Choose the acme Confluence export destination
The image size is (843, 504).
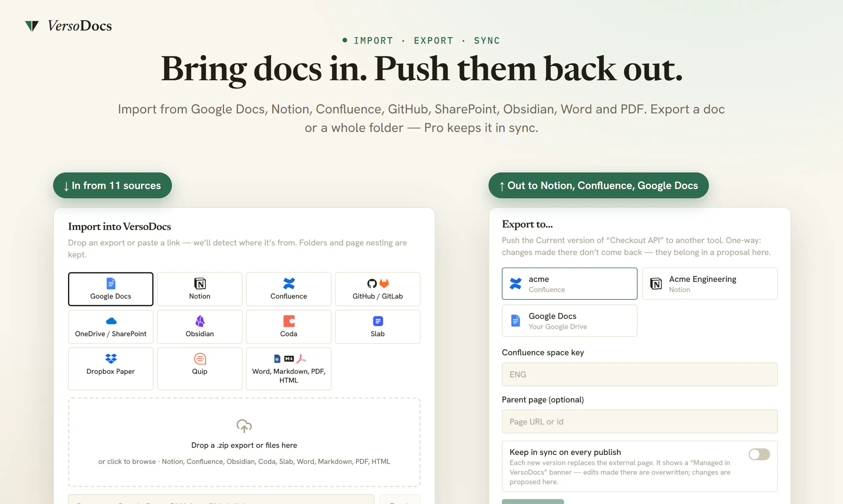pyautogui.click(x=570, y=283)
